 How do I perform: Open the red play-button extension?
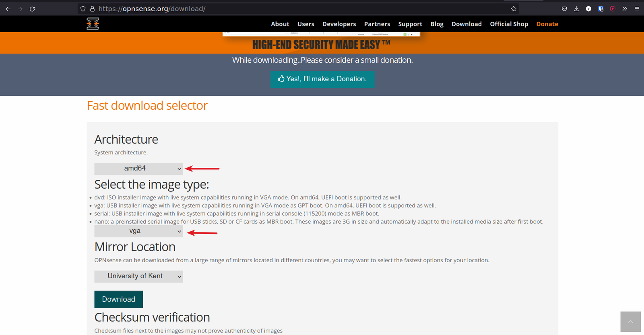[x=613, y=9]
